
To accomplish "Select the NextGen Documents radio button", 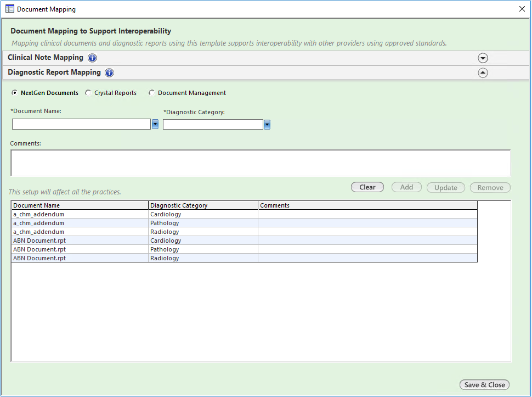I will (x=15, y=93).
